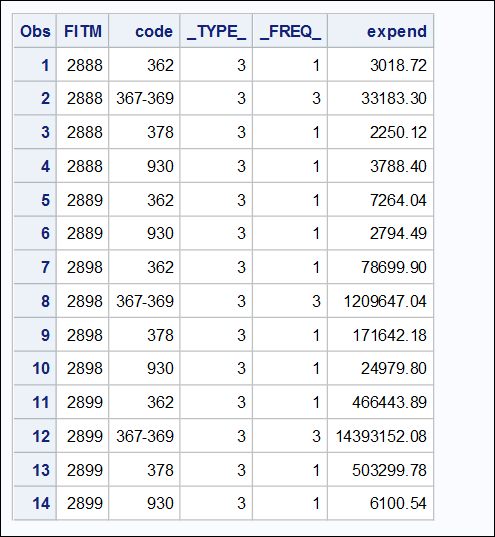
Task: Select expend value 78699.90
Action: click(394, 267)
